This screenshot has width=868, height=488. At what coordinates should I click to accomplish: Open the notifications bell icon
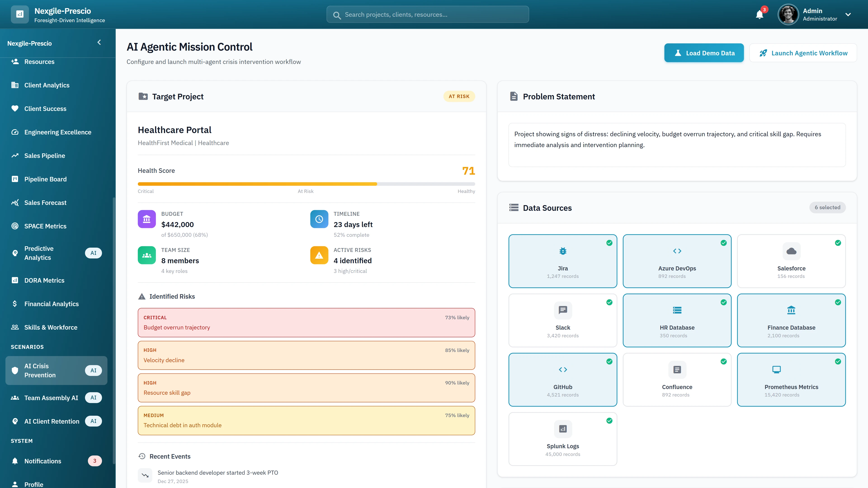click(x=759, y=14)
